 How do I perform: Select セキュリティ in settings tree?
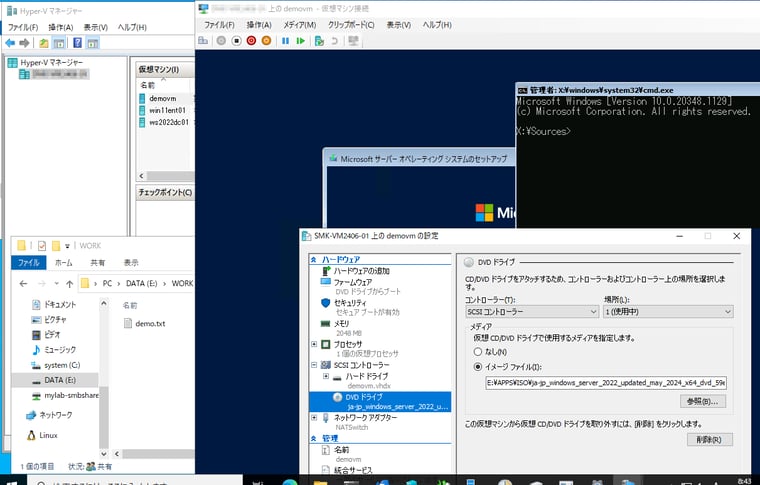coord(350,303)
